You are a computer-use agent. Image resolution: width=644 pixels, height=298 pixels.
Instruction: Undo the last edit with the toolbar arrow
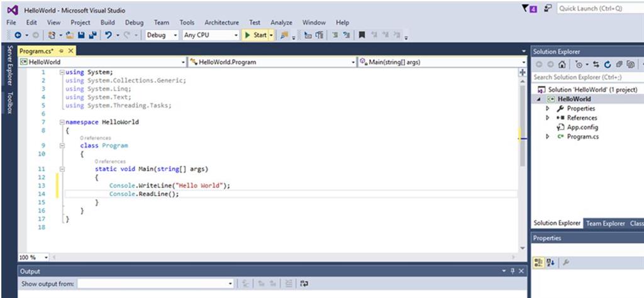click(x=108, y=35)
